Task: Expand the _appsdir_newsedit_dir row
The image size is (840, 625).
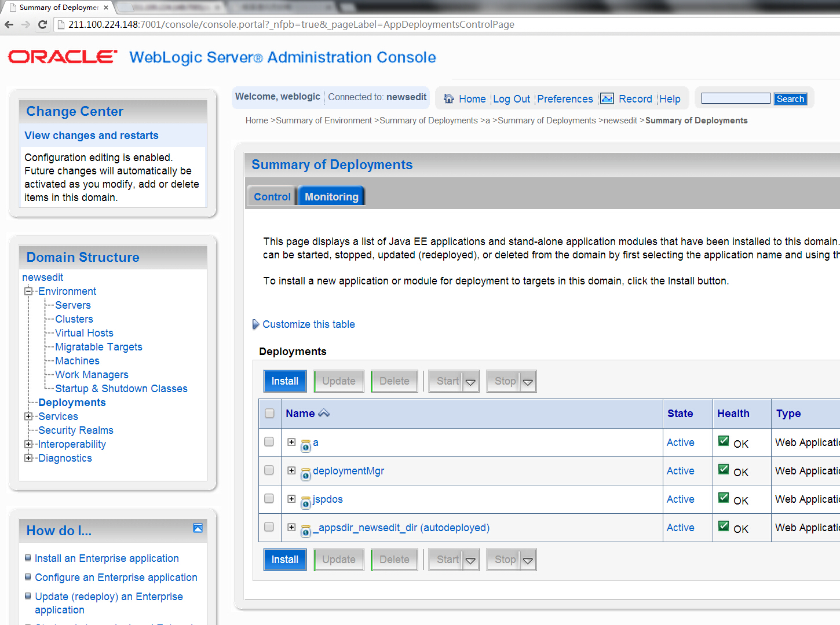Action: [291, 527]
